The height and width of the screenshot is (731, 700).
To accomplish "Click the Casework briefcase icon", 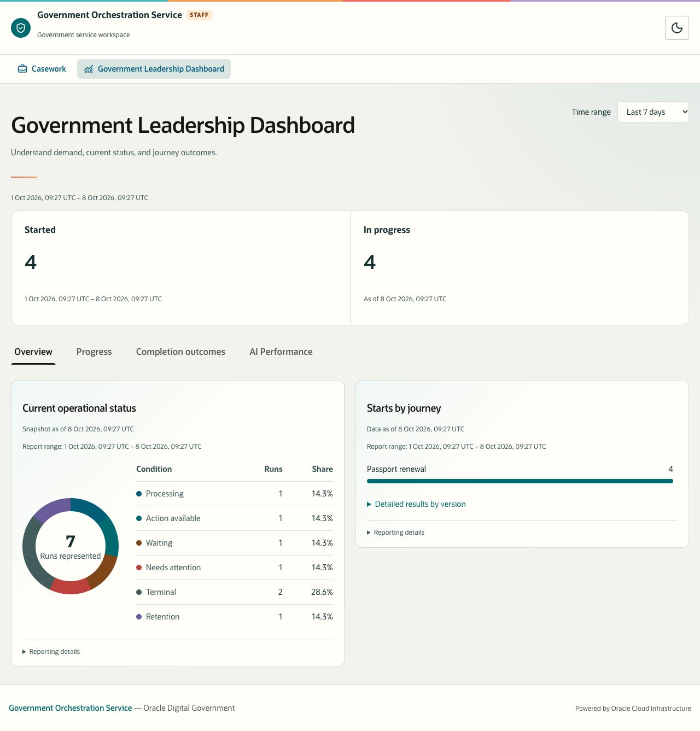I will pyautogui.click(x=22, y=69).
